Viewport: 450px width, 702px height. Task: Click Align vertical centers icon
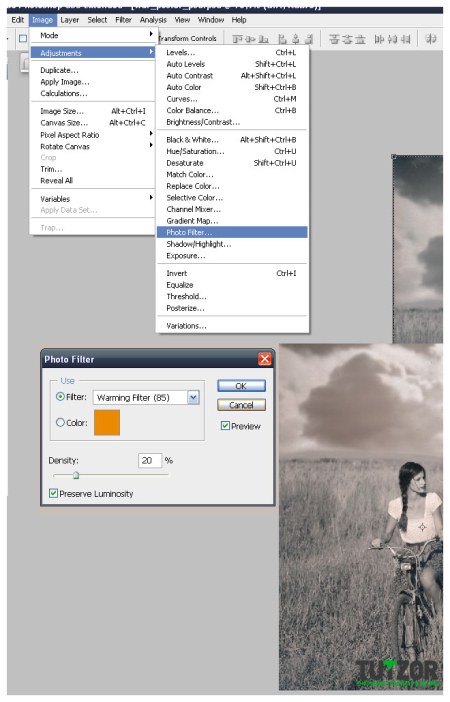250,39
